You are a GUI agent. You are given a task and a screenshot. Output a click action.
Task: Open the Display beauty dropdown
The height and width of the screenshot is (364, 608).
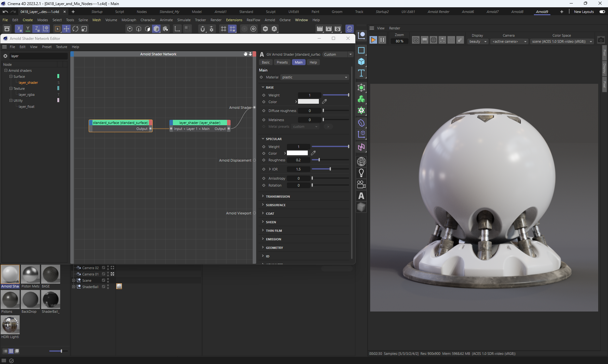tap(478, 41)
